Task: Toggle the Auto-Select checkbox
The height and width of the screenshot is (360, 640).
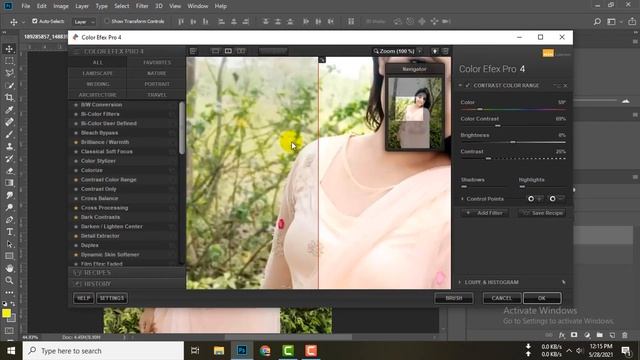Action: (x=35, y=21)
